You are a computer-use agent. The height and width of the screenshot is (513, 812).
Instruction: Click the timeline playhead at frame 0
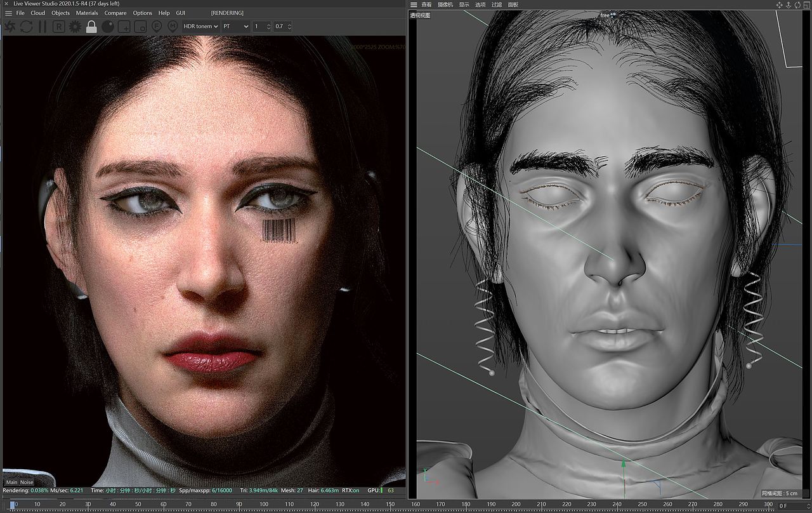[x=13, y=505]
